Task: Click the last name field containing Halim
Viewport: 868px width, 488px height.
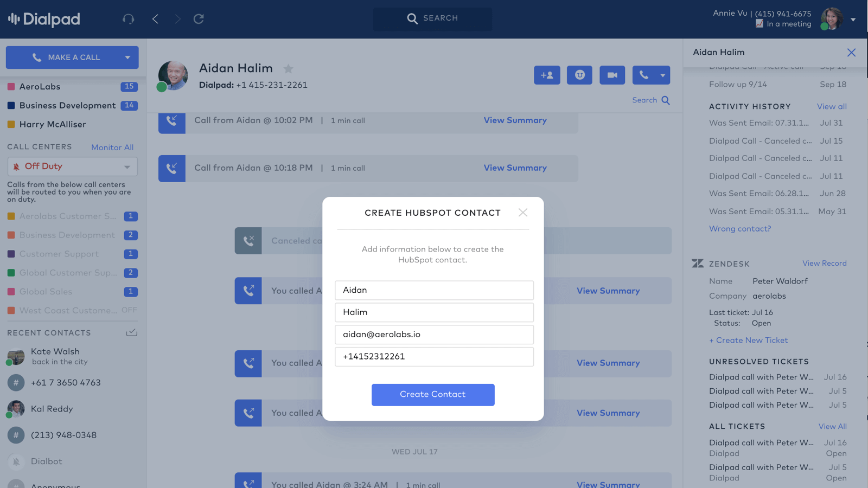Action: [434, 312]
